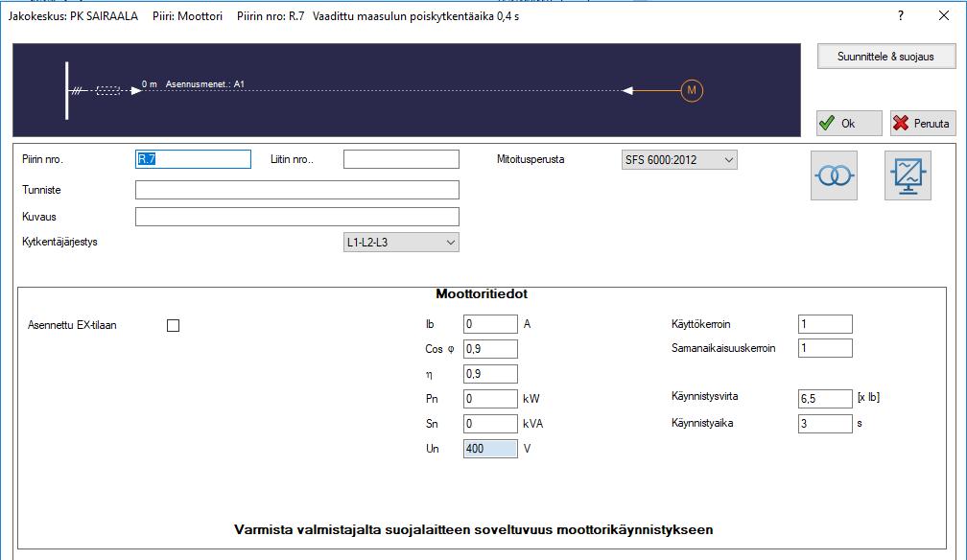Select the Cos φ field

click(x=490, y=349)
